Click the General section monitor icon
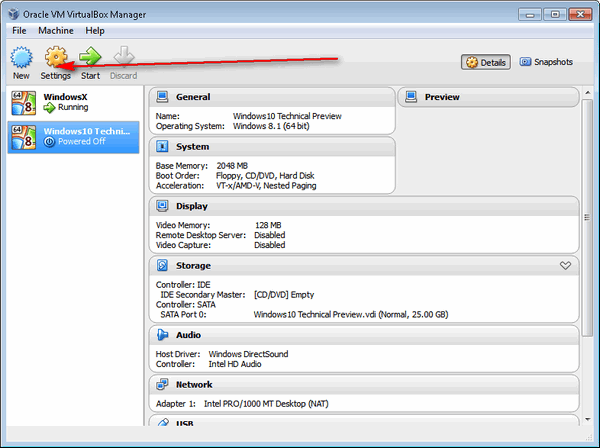 [162, 97]
